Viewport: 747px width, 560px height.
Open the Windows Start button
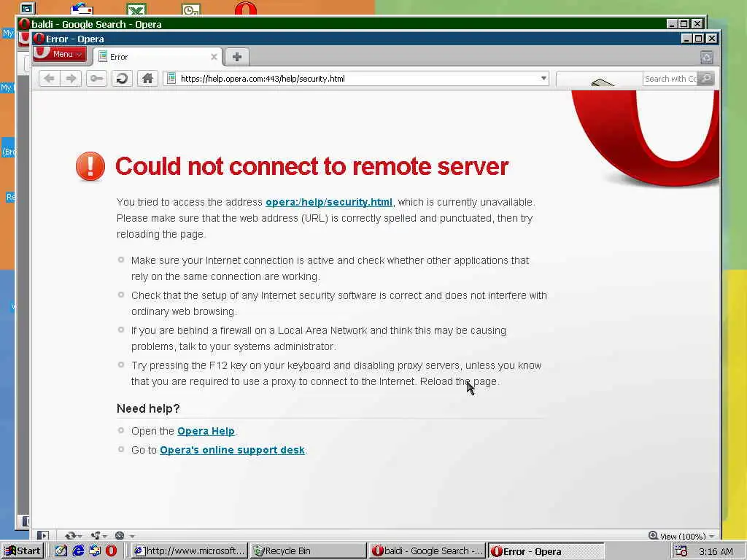(x=22, y=551)
